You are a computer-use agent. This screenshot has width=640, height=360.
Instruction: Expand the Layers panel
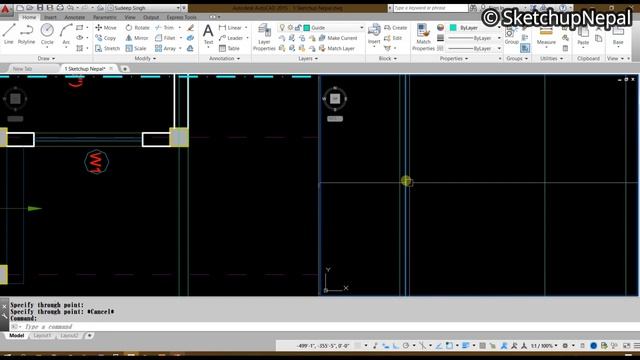coord(308,58)
